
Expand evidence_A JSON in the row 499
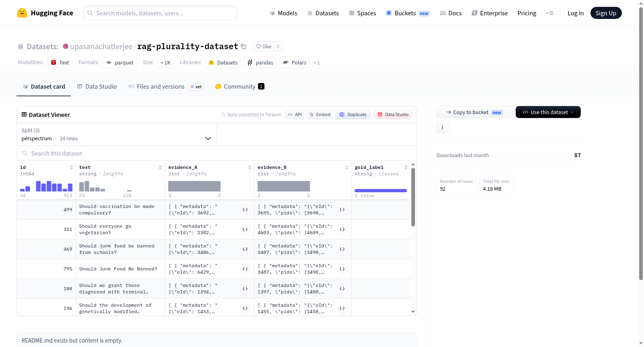pos(245,210)
